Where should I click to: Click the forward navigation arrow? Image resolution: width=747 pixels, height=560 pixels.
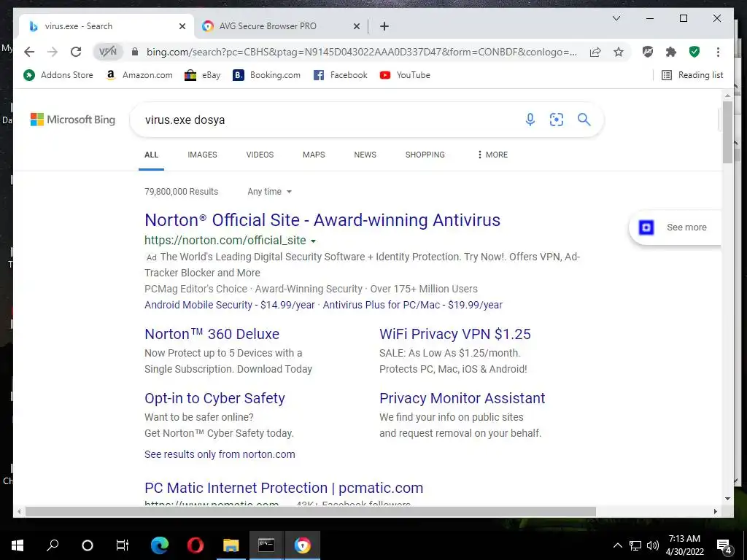[53, 52]
